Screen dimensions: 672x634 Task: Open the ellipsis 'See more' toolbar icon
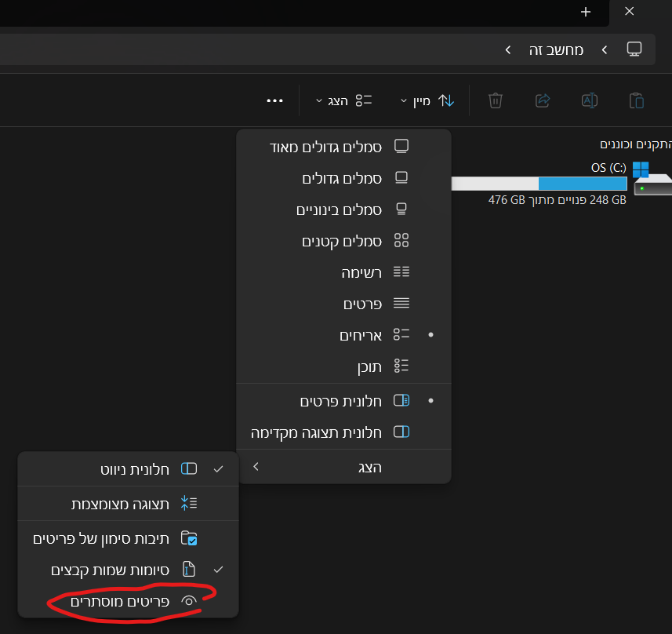(x=275, y=100)
